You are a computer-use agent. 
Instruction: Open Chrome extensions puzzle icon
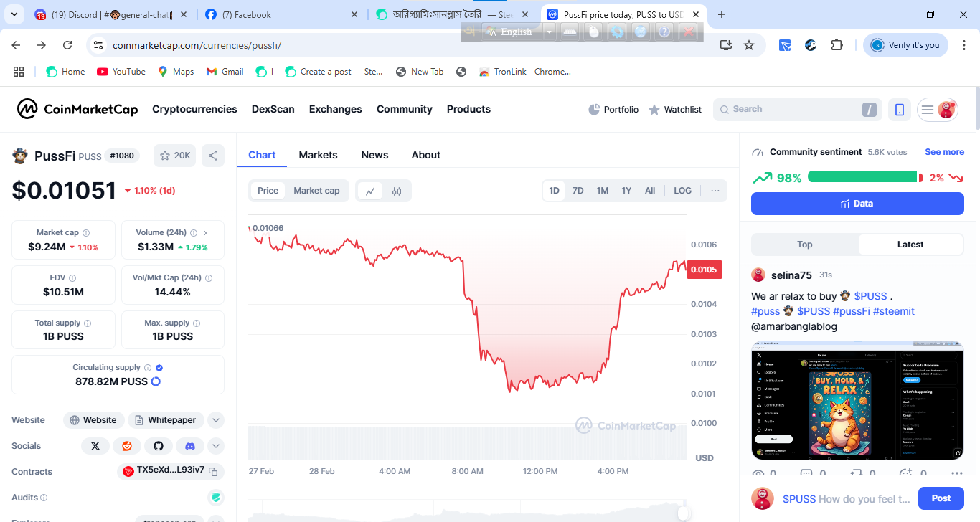tap(837, 45)
